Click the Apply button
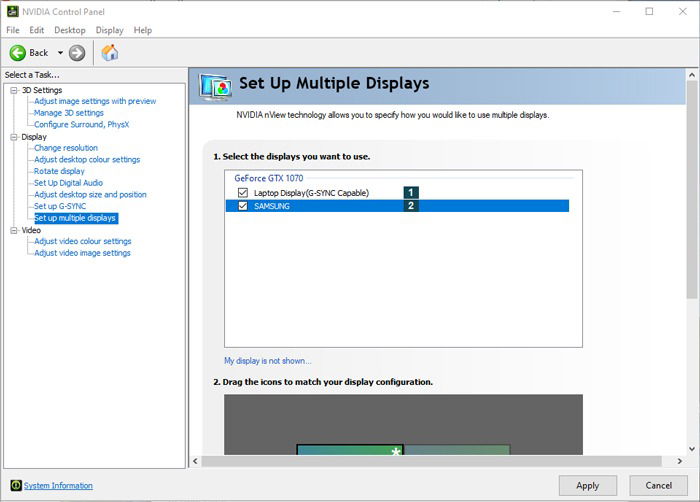 (588, 485)
